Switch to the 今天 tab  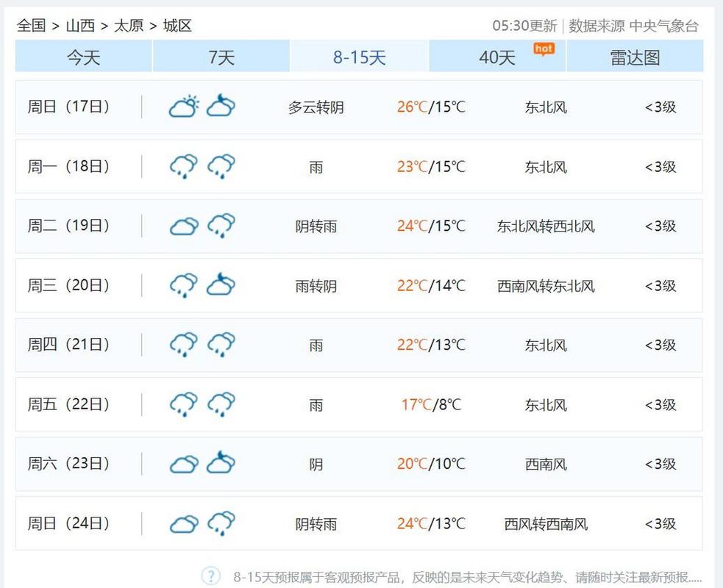click(x=83, y=57)
